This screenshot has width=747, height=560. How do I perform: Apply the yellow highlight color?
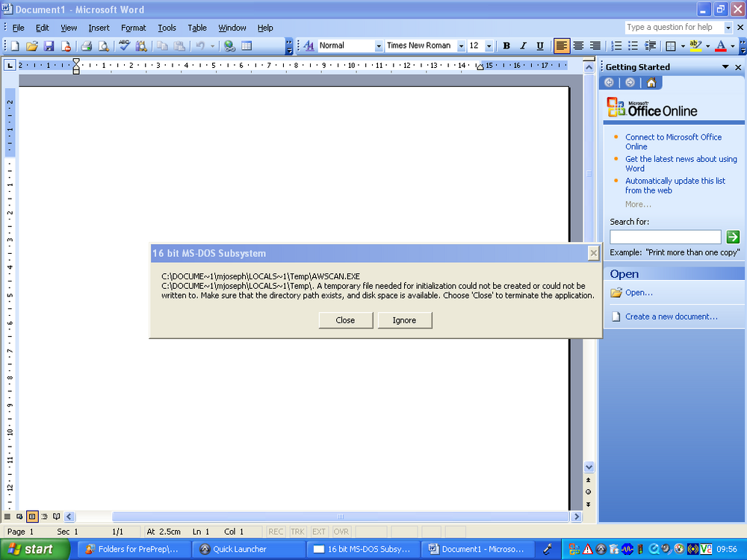tap(695, 46)
